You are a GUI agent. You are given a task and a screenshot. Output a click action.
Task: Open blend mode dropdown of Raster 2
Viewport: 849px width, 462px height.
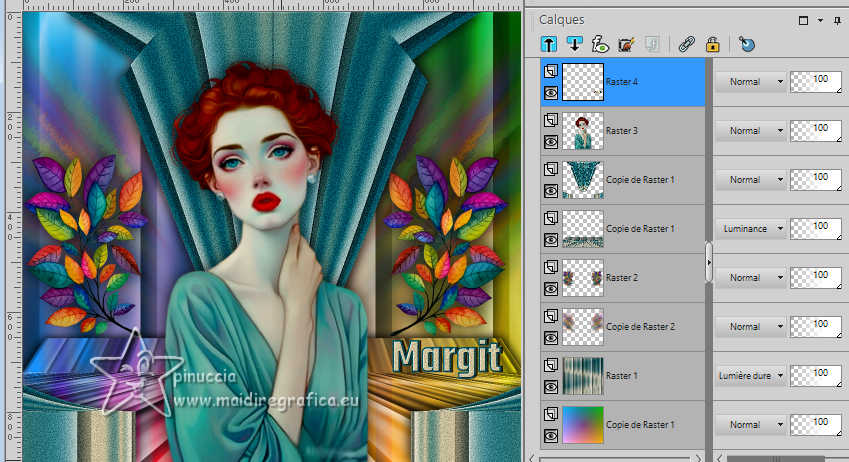pos(751,277)
